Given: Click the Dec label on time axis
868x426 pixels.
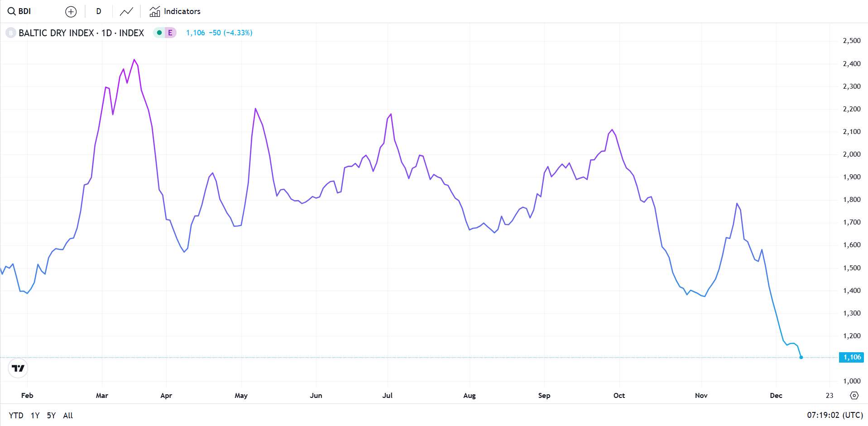Looking at the screenshot, I should coord(776,396).
